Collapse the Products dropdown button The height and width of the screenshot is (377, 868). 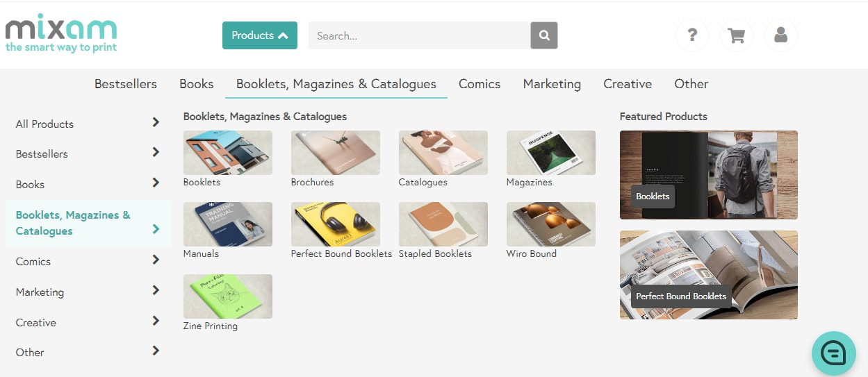[260, 35]
